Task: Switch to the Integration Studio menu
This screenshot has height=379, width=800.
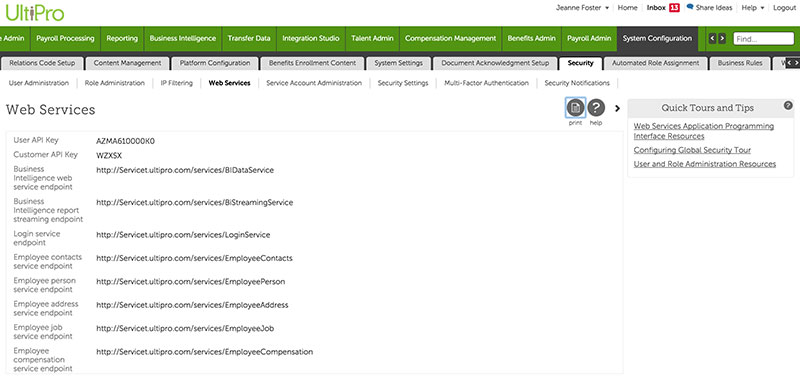Action: click(x=311, y=38)
